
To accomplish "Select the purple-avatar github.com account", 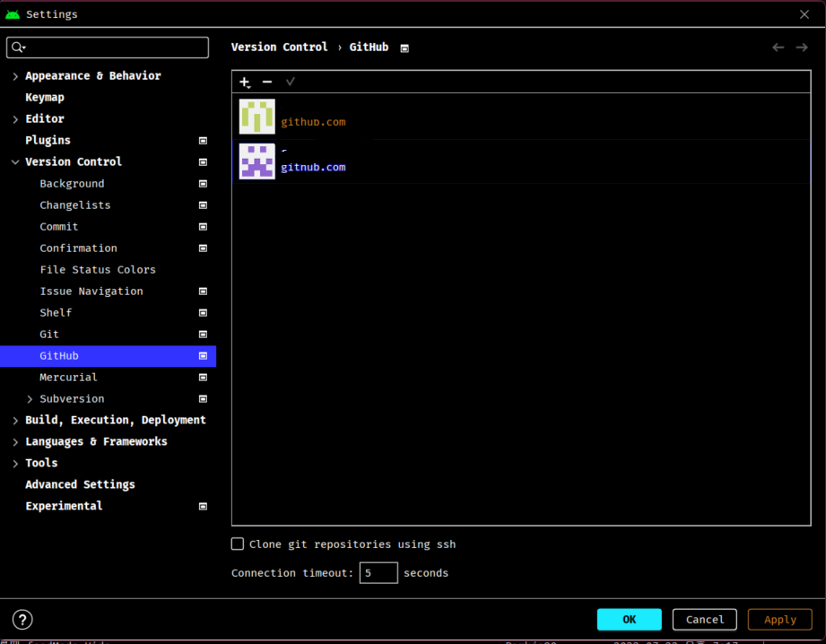I will (521, 161).
